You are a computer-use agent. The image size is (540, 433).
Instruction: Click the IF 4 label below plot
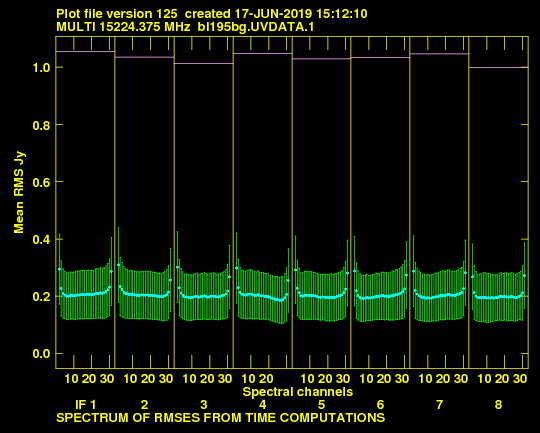pos(263,404)
